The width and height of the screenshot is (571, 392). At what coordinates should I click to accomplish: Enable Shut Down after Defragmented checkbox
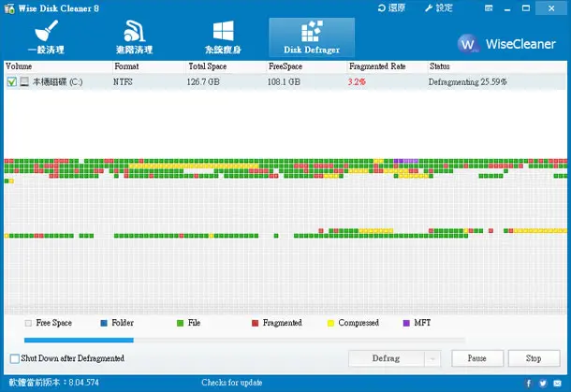point(15,358)
